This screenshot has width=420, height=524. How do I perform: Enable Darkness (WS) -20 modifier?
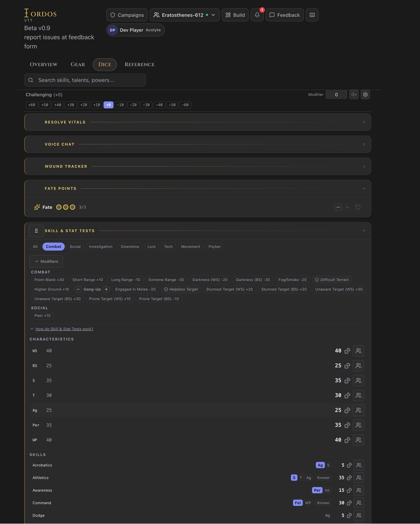coord(210,280)
